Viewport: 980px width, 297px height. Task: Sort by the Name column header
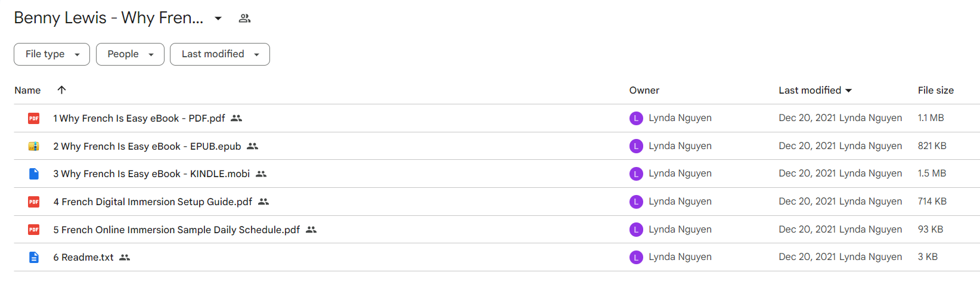coord(27,90)
